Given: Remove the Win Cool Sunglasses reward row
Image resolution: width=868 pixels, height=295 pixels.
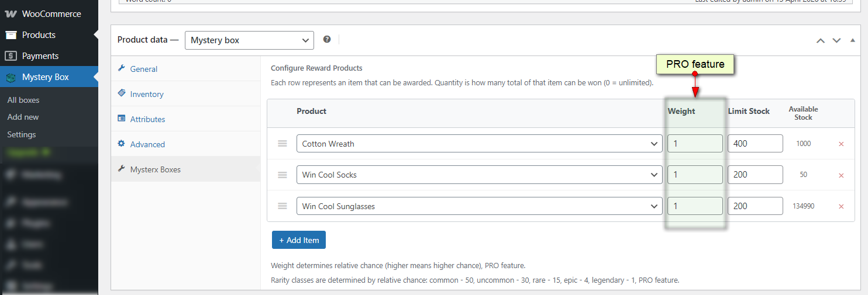Looking at the screenshot, I should click(x=841, y=206).
